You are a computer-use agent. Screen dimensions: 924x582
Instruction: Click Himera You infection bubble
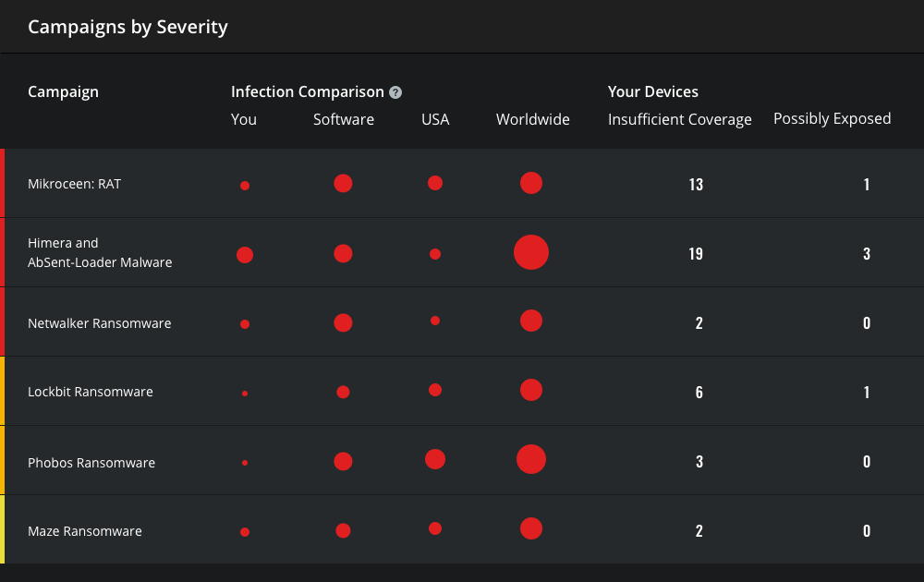[x=245, y=254]
